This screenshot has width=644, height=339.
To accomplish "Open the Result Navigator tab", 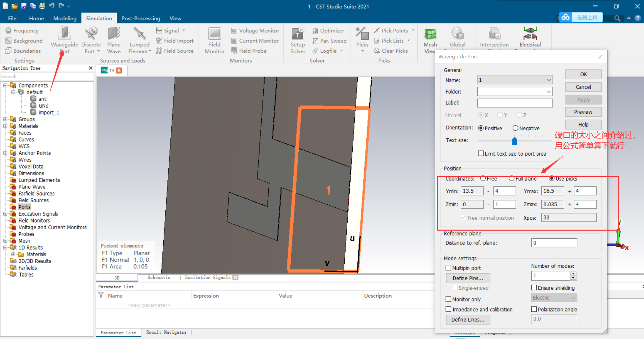I will click(x=166, y=333).
